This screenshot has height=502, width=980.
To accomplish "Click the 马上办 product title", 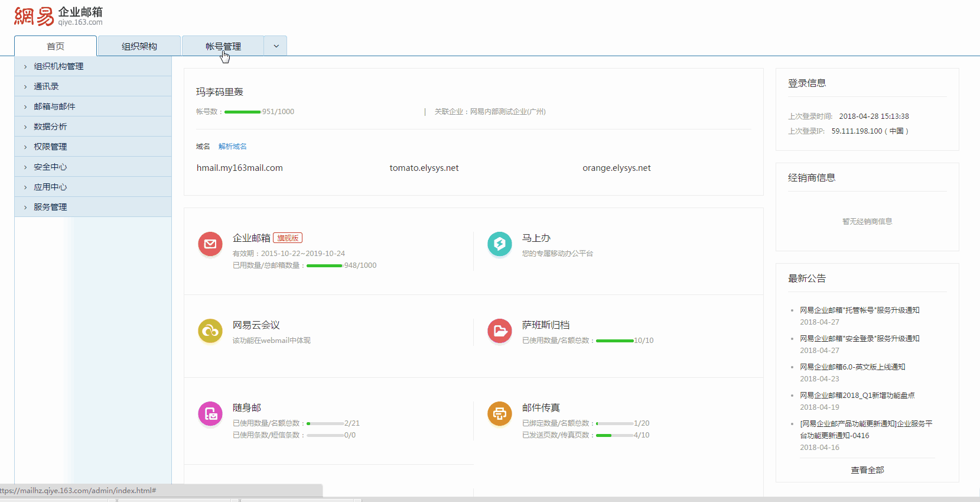I will [536, 238].
